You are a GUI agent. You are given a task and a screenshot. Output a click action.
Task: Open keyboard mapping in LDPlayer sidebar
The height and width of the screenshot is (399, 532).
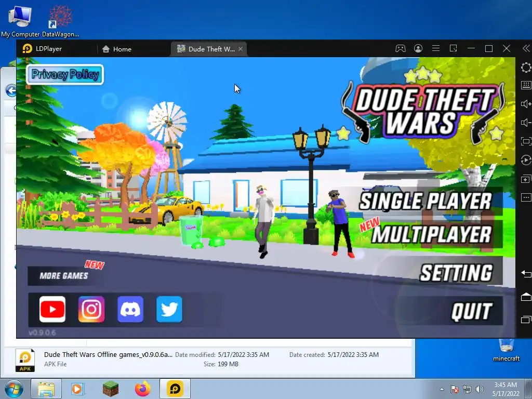[x=526, y=85]
